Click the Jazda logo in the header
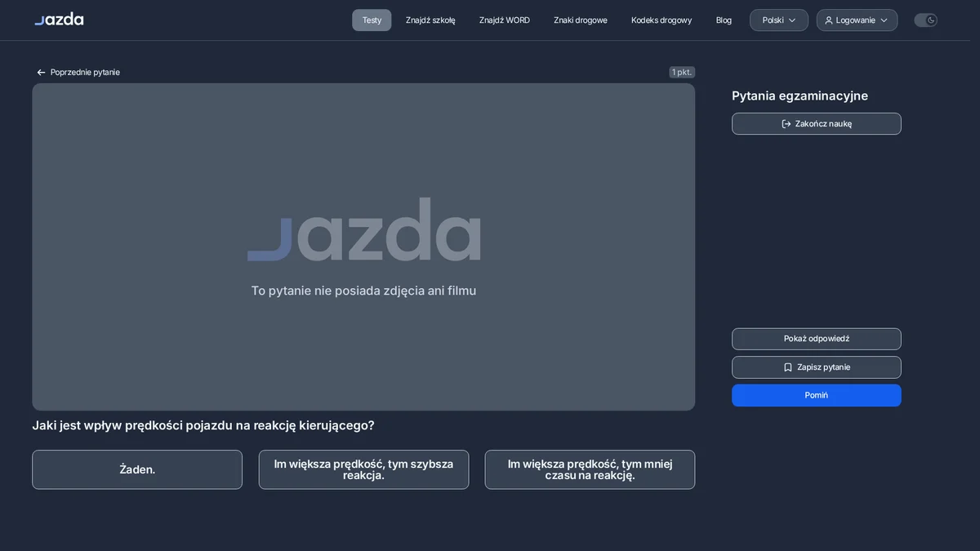This screenshot has width=980, height=551. tap(59, 19)
